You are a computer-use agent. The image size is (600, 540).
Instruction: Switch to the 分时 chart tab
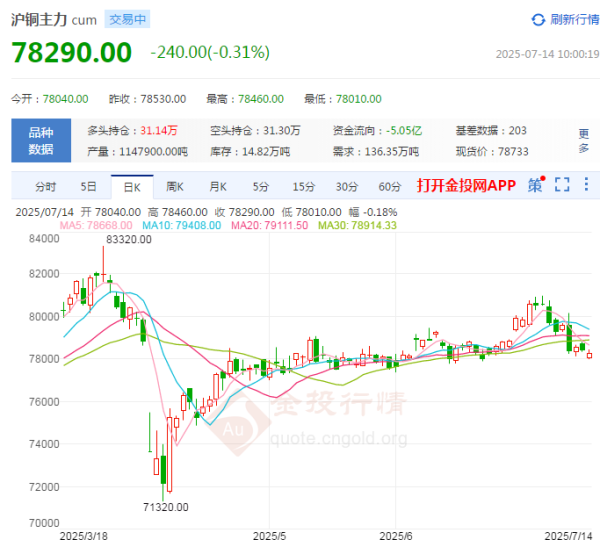(x=46, y=187)
